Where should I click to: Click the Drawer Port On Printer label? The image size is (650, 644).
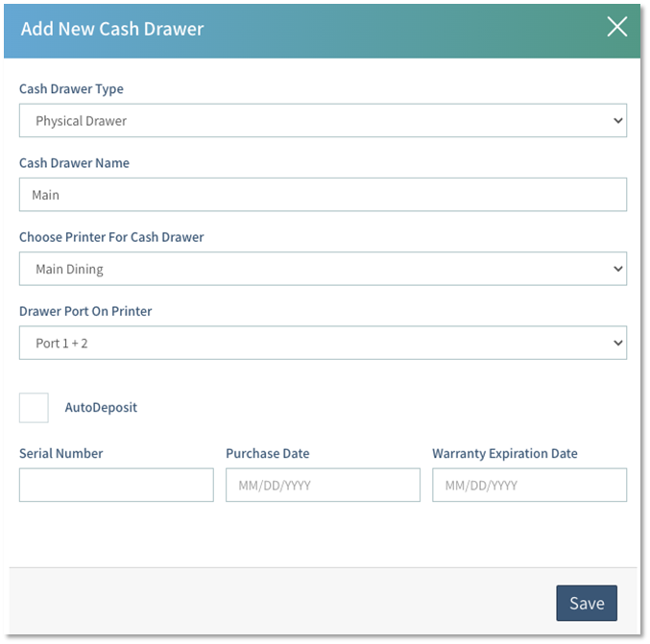pos(85,311)
